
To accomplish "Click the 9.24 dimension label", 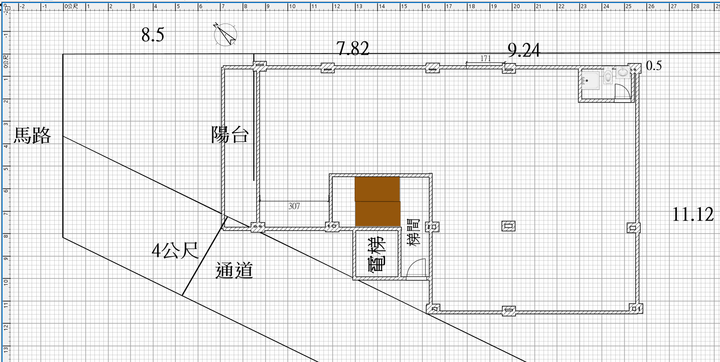I will (523, 50).
